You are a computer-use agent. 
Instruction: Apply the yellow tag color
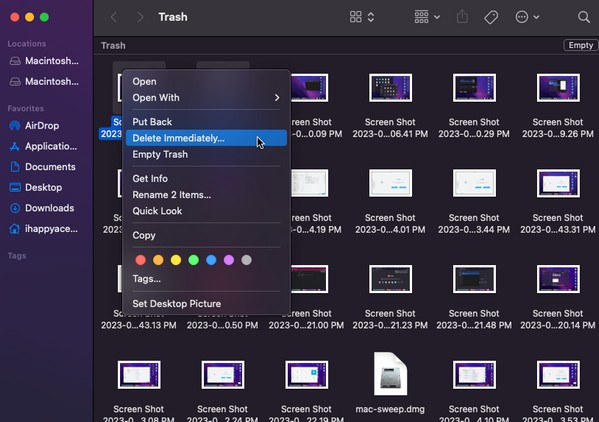click(x=176, y=260)
